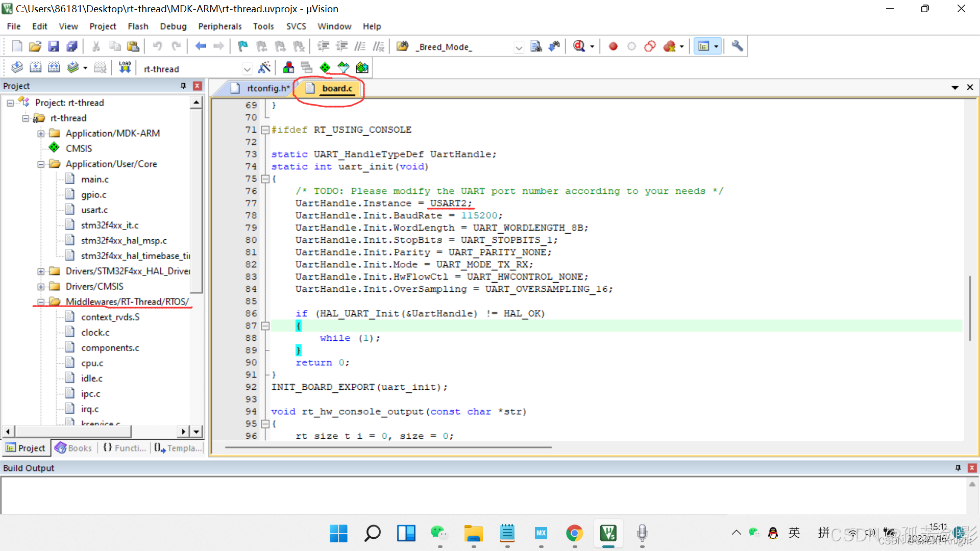Open the Peripherals menu
The image size is (980, 551).
click(x=219, y=26)
